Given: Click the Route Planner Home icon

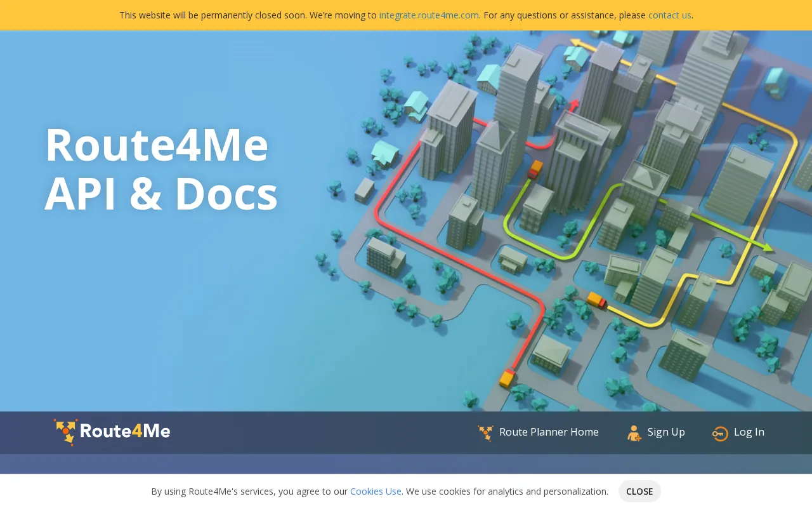Looking at the screenshot, I should 485,433.
